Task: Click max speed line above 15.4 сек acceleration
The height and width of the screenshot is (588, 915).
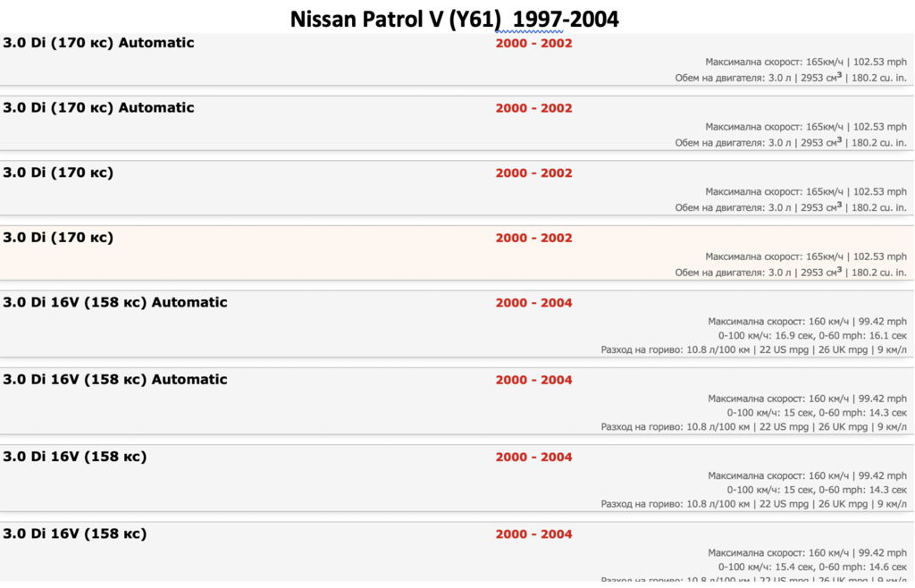Action: tap(807, 552)
